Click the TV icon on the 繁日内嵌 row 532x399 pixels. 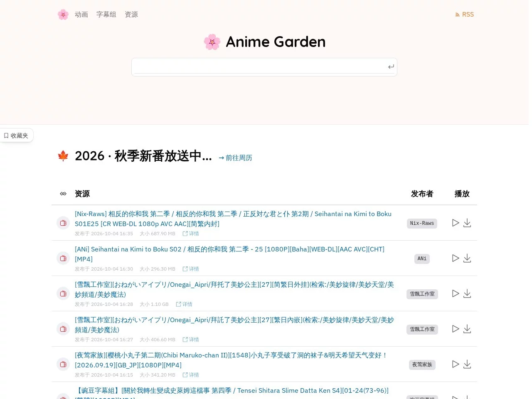click(63, 329)
